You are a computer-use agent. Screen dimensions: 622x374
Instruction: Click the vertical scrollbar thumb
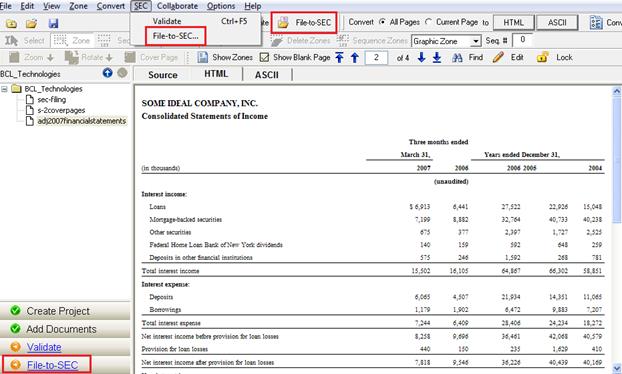point(617,160)
